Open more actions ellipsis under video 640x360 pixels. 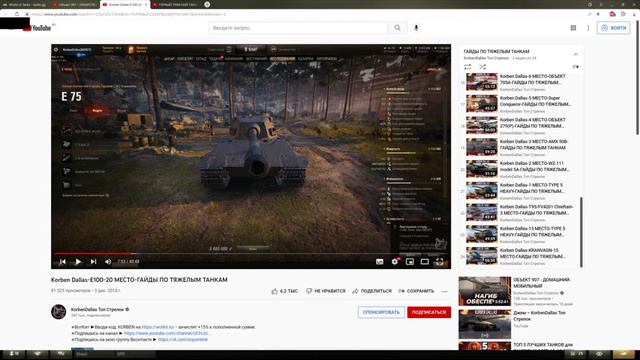(444, 291)
